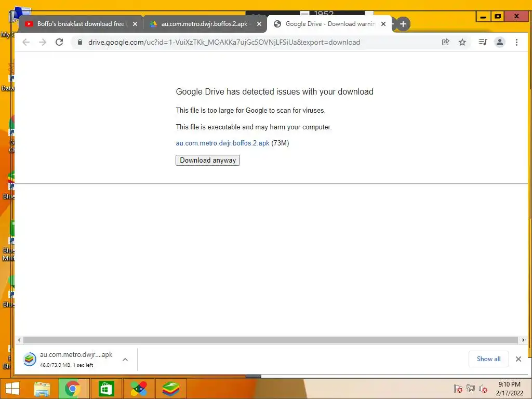Open the volume icon in system tray
The image size is (532, 399).
pos(483,389)
